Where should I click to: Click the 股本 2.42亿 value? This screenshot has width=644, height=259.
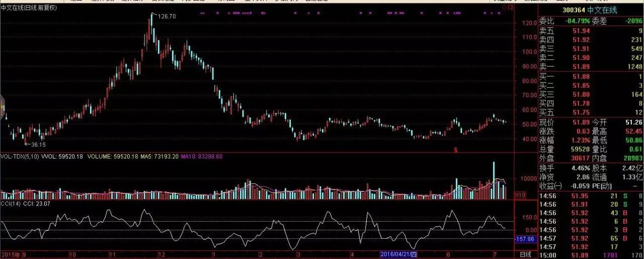coord(633,168)
